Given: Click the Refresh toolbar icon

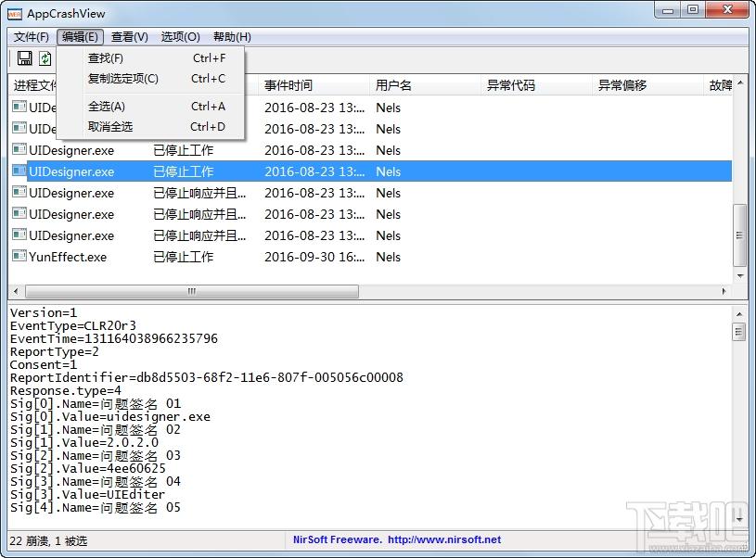Looking at the screenshot, I should 45,58.
